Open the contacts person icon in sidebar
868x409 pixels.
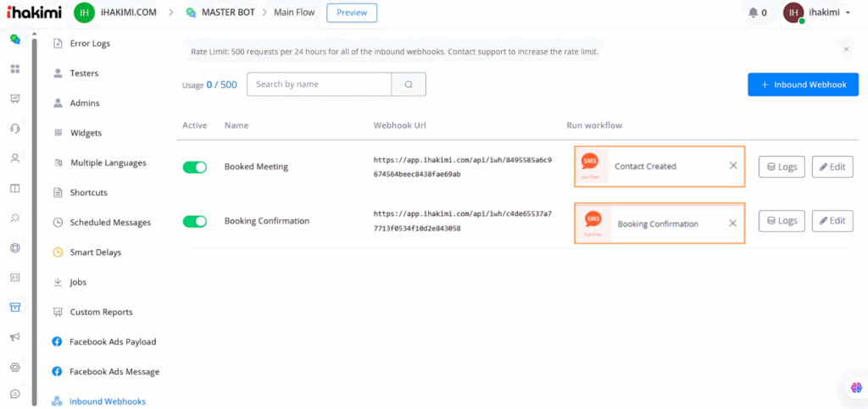point(14,158)
